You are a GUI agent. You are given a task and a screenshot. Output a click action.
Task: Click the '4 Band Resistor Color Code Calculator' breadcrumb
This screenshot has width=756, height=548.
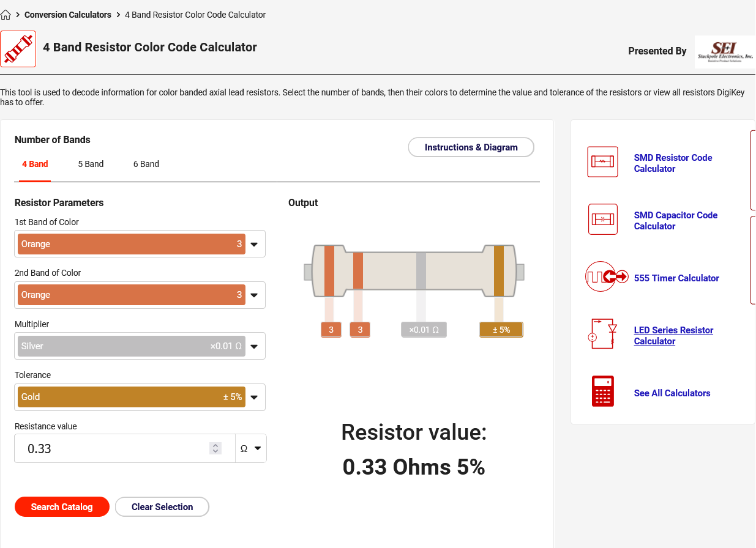(x=195, y=15)
